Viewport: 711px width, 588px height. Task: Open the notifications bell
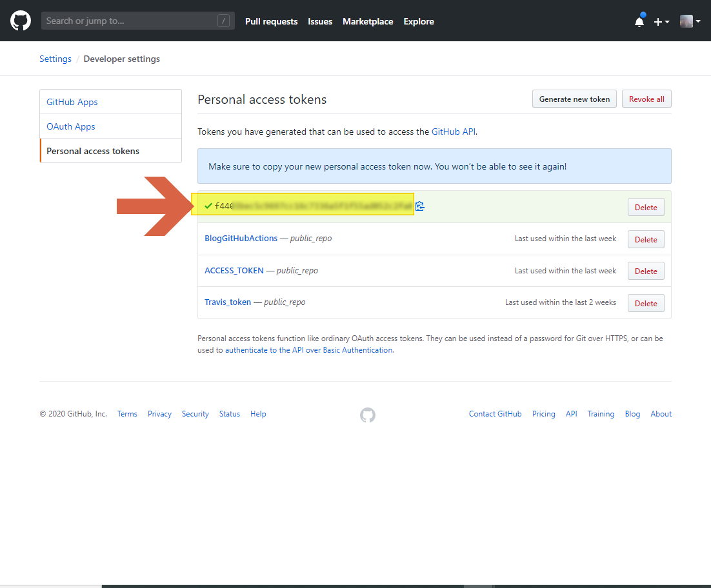pos(639,21)
